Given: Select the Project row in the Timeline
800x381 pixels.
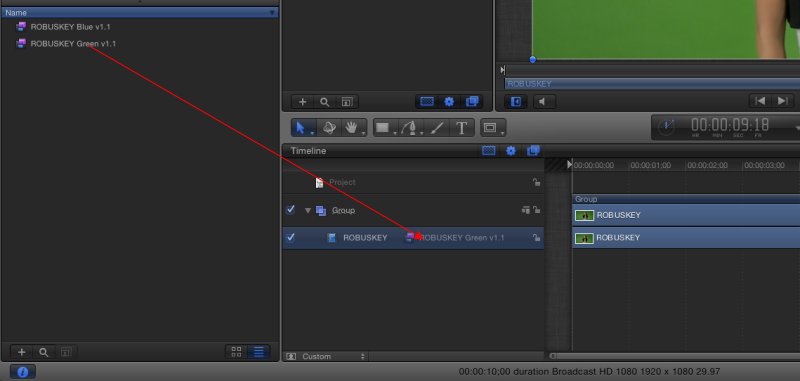Looking at the screenshot, I should pyautogui.click(x=413, y=182).
